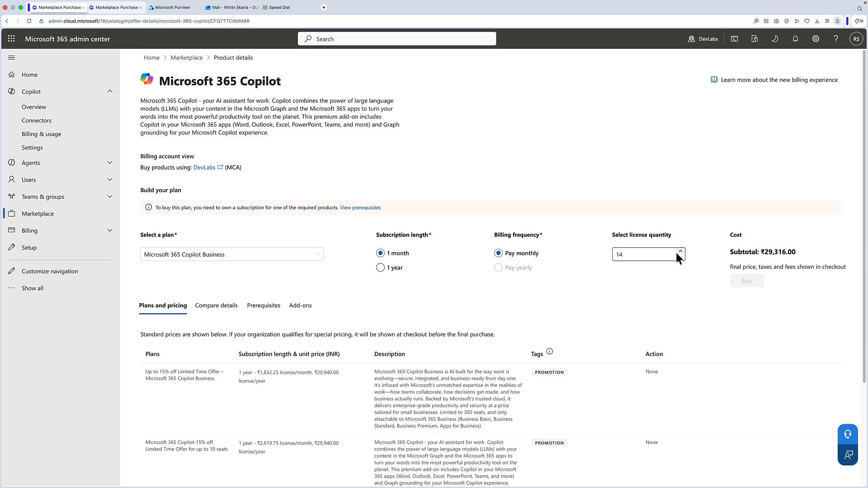The width and height of the screenshot is (868, 488).
Task: Reload the page with browser refresh icon
Action: pyautogui.click(x=29, y=21)
